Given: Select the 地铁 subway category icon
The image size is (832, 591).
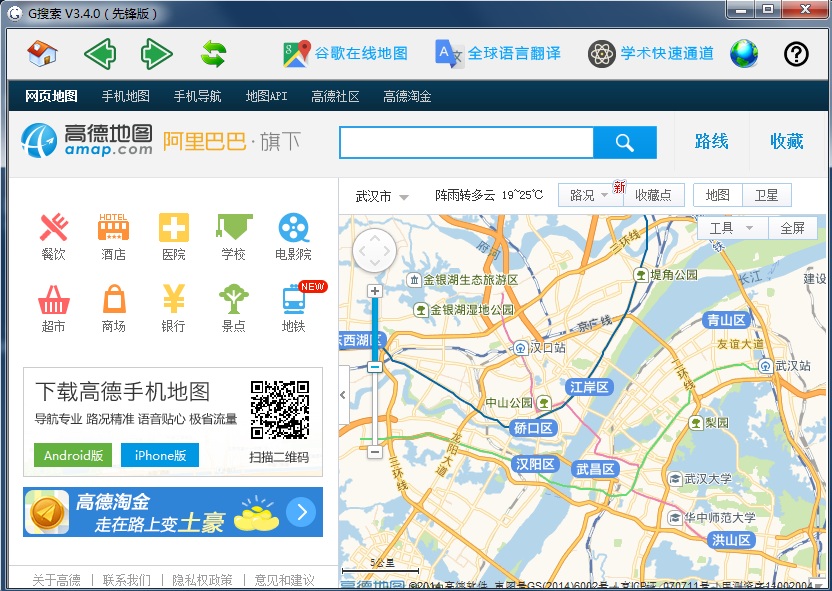Looking at the screenshot, I should [293, 308].
